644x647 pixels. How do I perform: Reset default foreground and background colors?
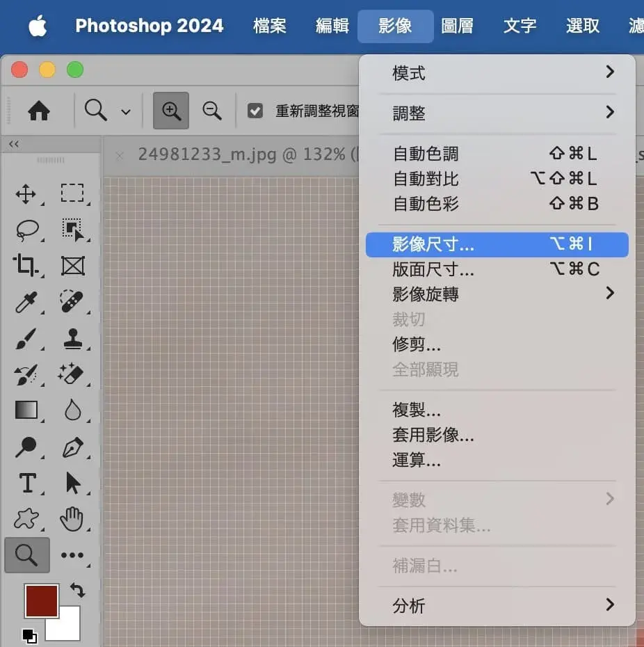click(30, 637)
